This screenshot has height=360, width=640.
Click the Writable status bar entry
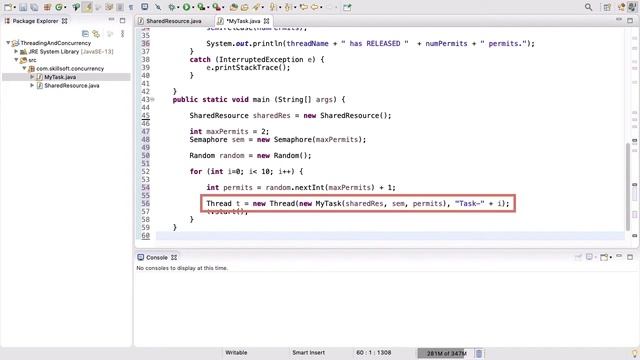(x=236, y=352)
